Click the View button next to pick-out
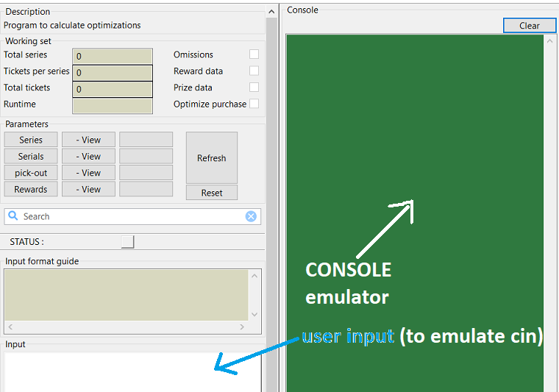 tap(88, 173)
